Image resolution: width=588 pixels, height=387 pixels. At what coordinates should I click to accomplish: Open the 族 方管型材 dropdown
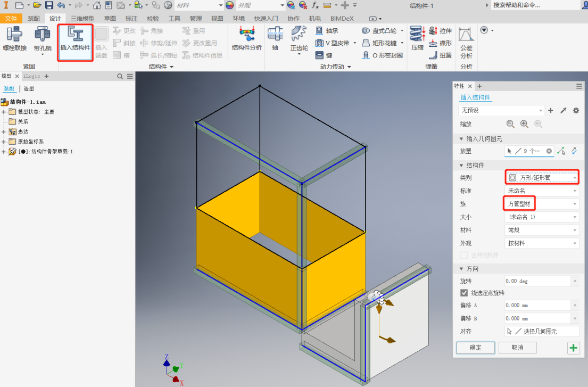542,204
